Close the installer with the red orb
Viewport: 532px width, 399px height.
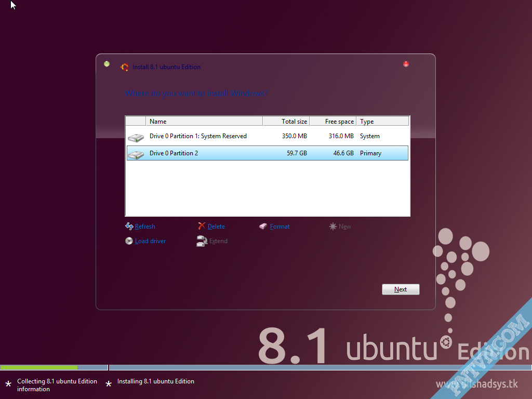406,64
